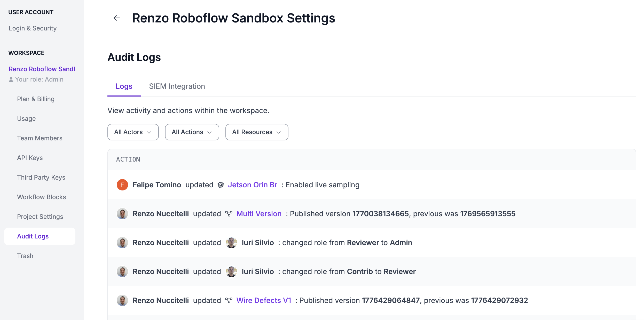
Task: Click the device chip icon beside Jetson Orin Br
Action: 221,185
